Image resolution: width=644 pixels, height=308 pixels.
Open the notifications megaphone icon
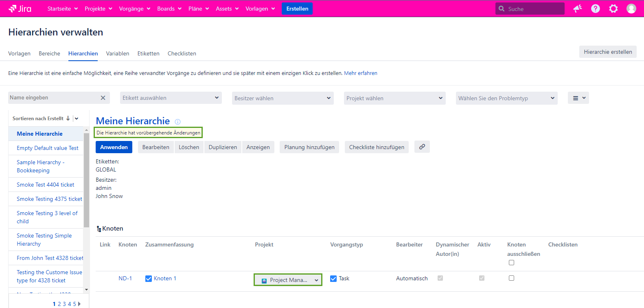coord(577,9)
